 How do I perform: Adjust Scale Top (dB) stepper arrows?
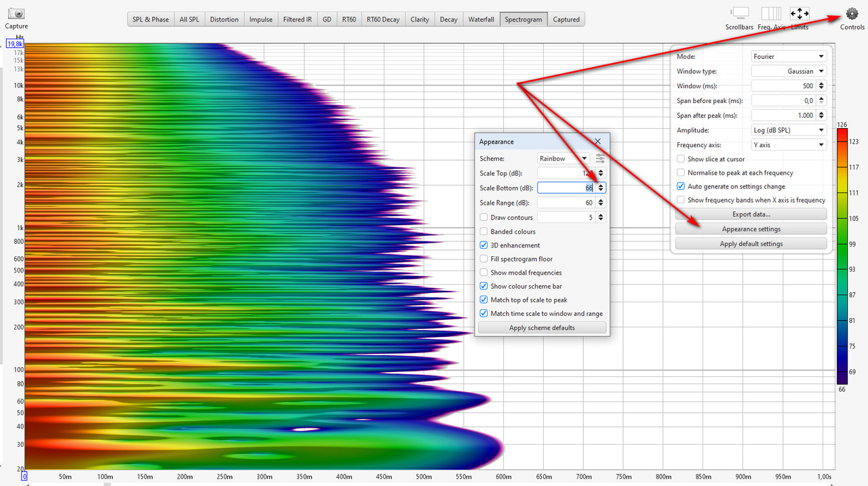pyautogui.click(x=601, y=173)
